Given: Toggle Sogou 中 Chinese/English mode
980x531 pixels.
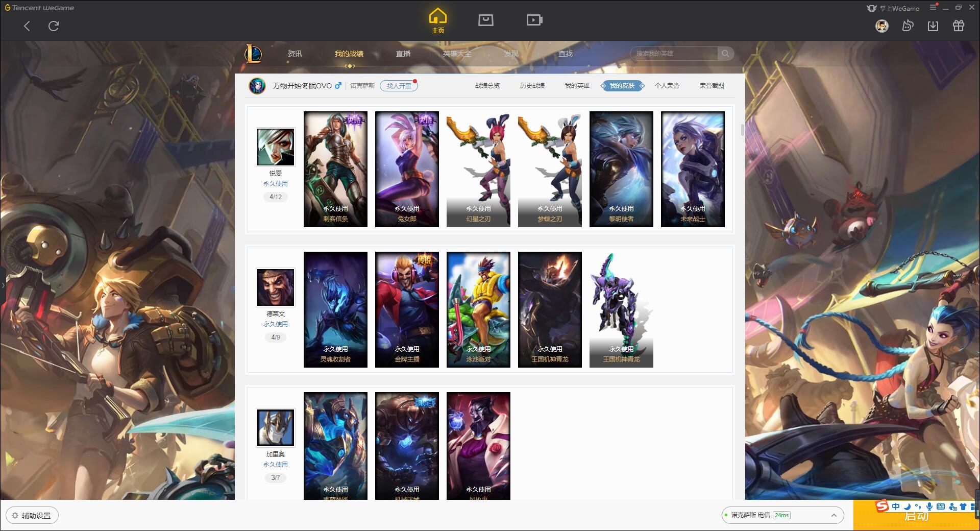Looking at the screenshot, I should 895,506.
